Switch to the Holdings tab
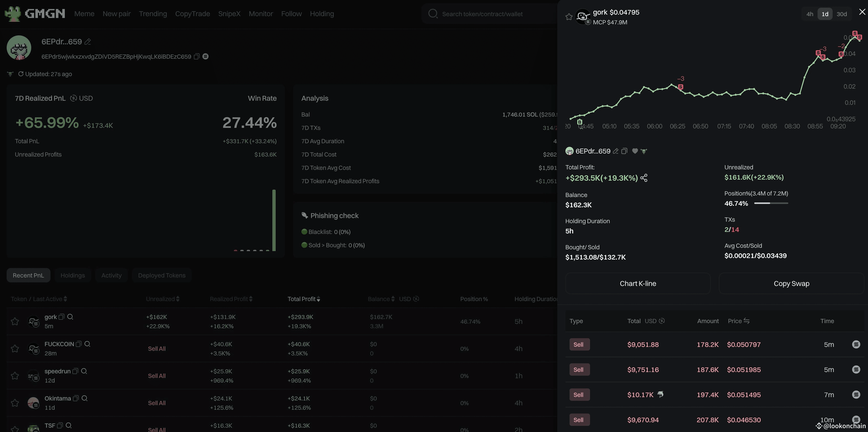This screenshot has width=868, height=432. pos(73,275)
